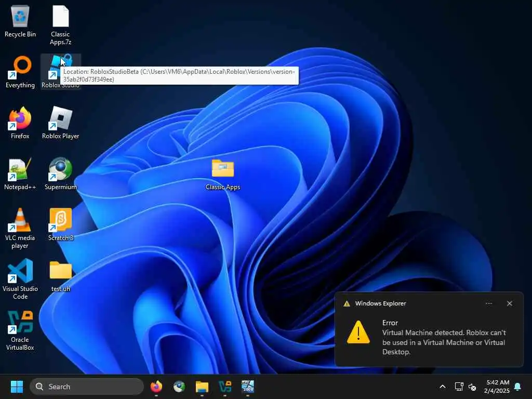Open File Explorer from the taskbar
This screenshot has width=532, height=399.
202,387
